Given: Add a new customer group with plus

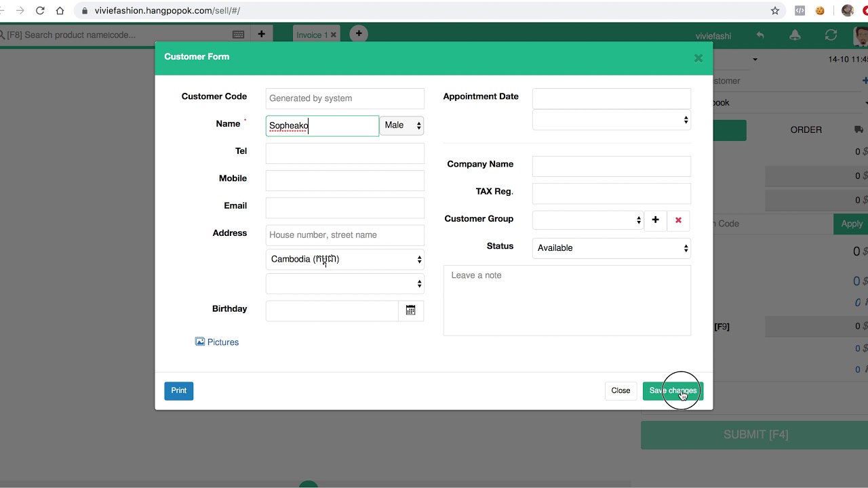Looking at the screenshot, I should click(x=655, y=220).
